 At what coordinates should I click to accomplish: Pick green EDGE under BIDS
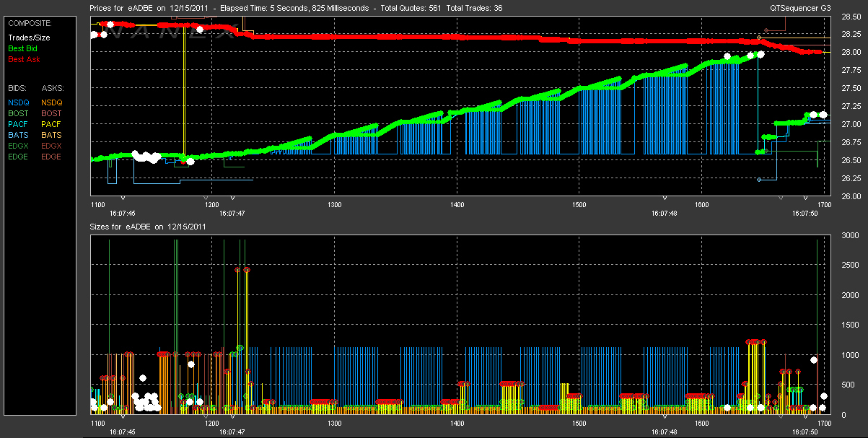coord(19,157)
